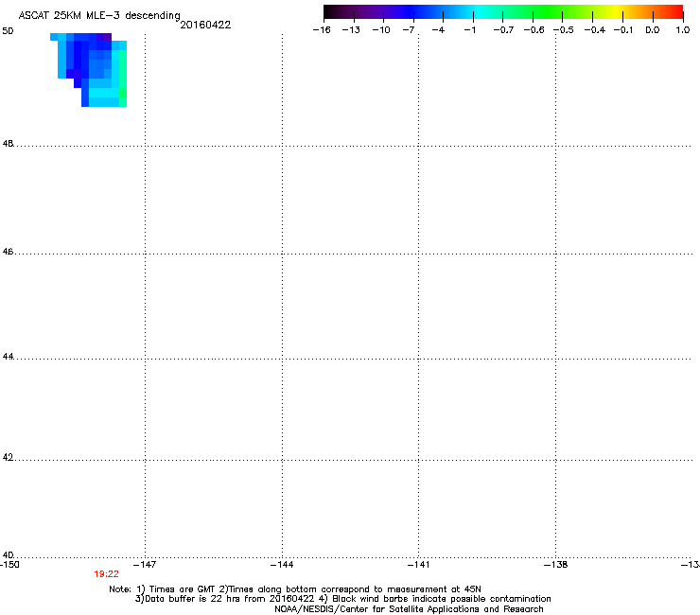This screenshot has height=615, width=700.
Task: Click the colorbar label -0.1
Action: [x=623, y=30]
